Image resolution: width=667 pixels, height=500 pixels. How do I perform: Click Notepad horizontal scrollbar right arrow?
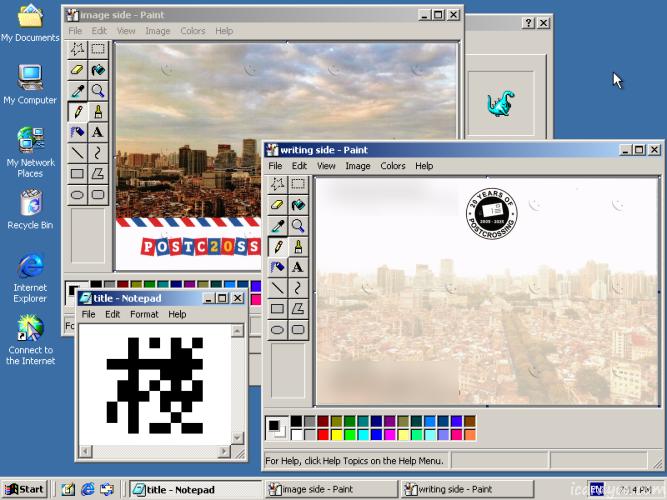224,451
